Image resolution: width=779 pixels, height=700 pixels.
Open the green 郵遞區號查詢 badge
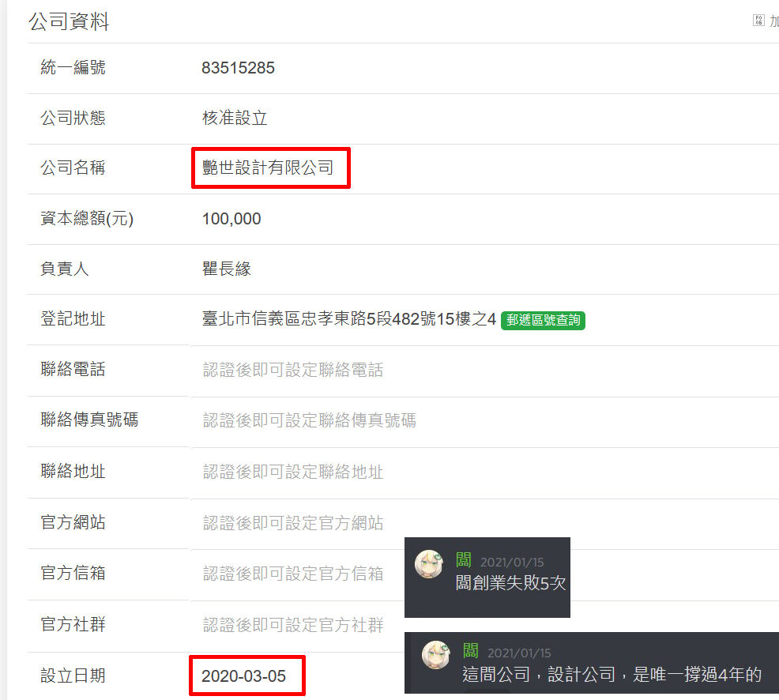click(543, 320)
